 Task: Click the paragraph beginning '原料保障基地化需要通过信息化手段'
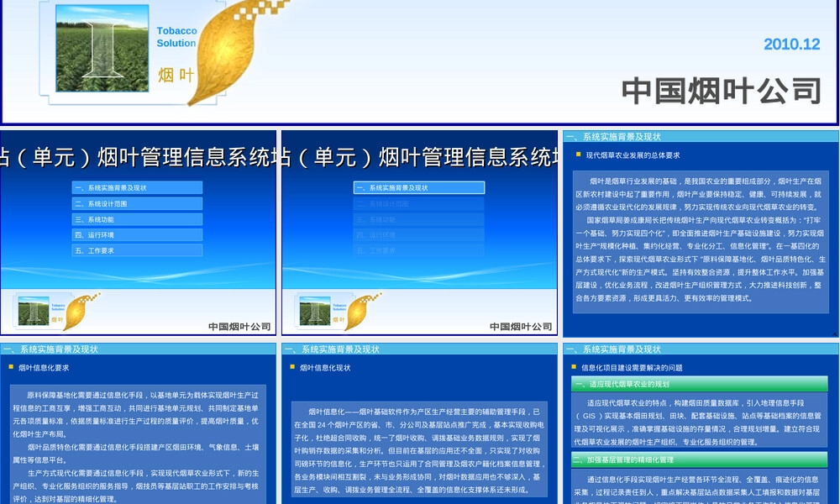(136, 415)
